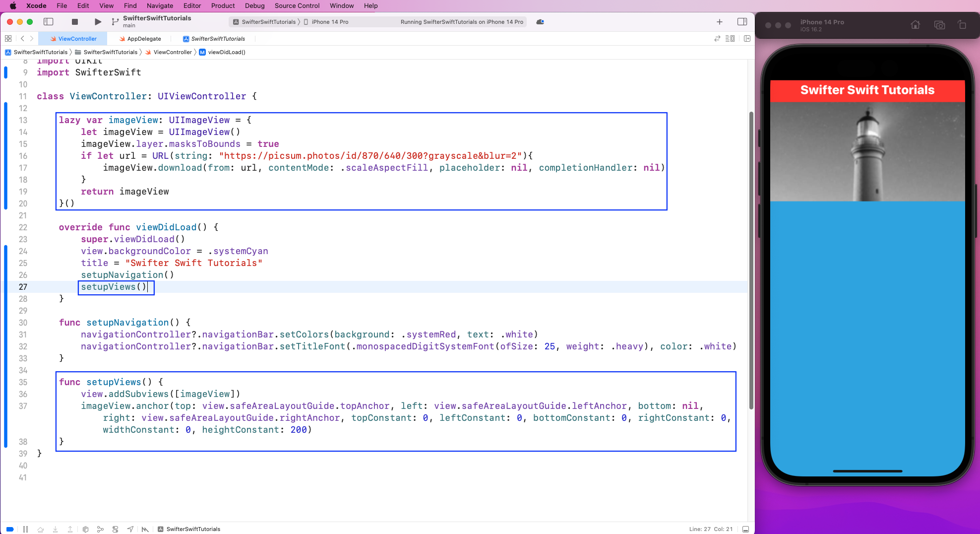The image size is (980, 534).
Task: Pause program execution
Action: tap(25, 529)
